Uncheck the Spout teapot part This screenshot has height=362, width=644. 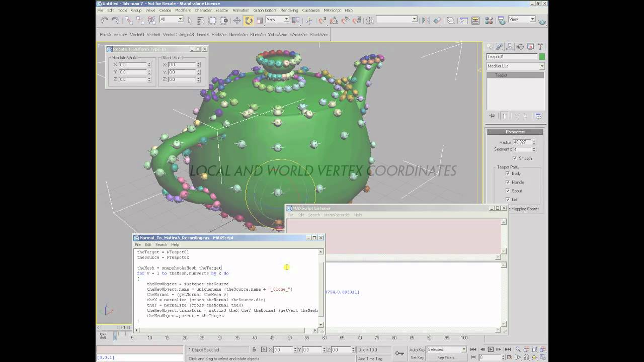pyautogui.click(x=507, y=191)
